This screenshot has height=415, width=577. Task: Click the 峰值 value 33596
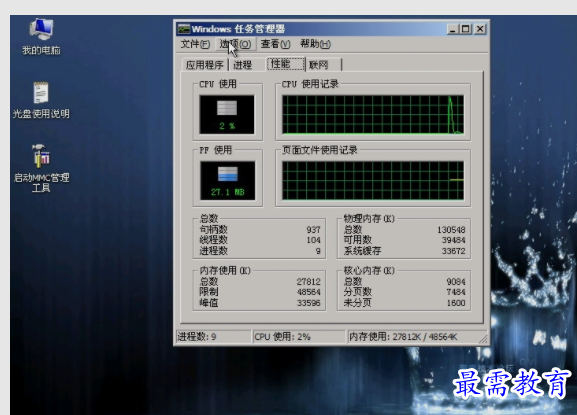(x=309, y=303)
